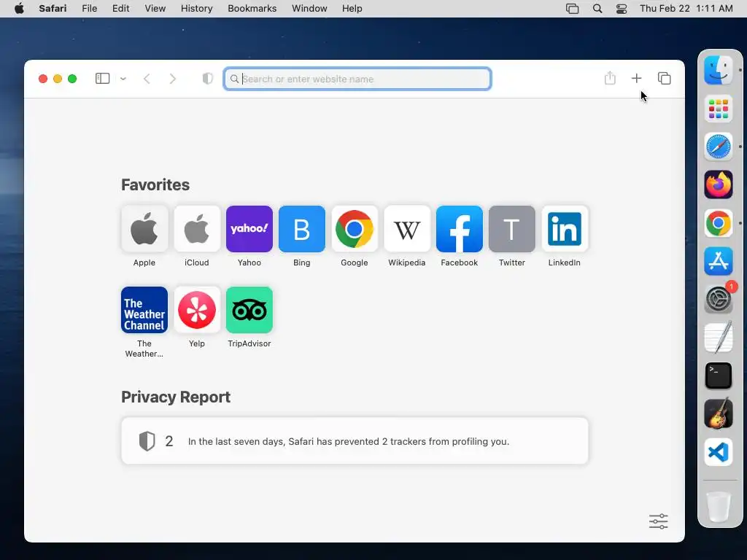Open the Edit menu
The height and width of the screenshot is (560, 747).
[120, 9]
